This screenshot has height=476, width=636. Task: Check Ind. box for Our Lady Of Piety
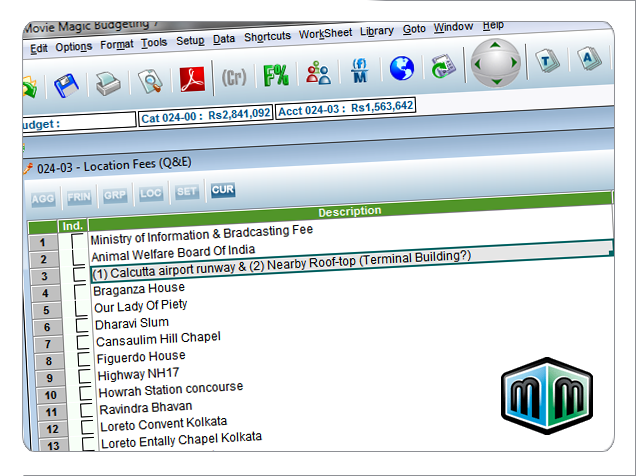pos(82,308)
